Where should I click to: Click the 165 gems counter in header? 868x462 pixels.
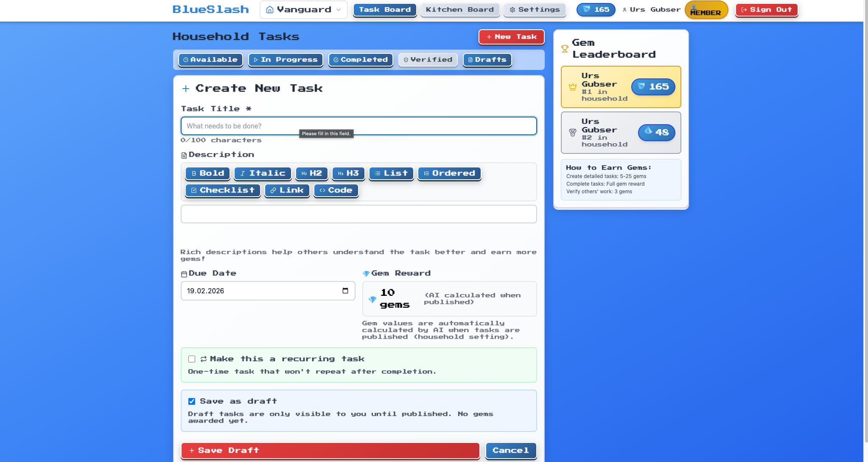point(596,9)
